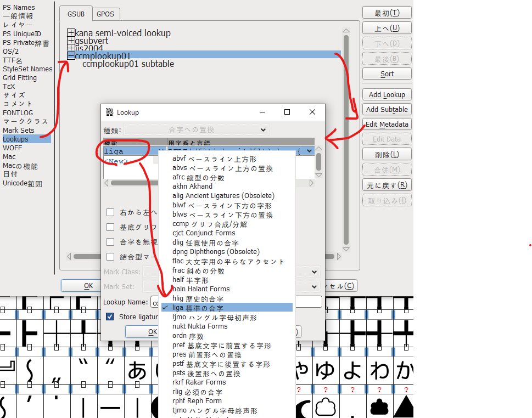
Task: Click the 削除(L) delete button
Action: tap(387, 155)
